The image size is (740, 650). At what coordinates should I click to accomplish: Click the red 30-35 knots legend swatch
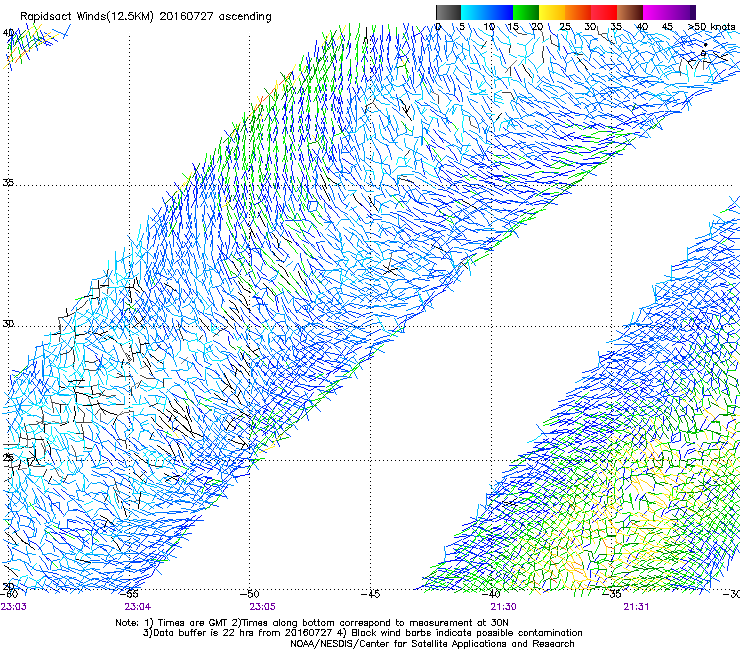coord(604,12)
